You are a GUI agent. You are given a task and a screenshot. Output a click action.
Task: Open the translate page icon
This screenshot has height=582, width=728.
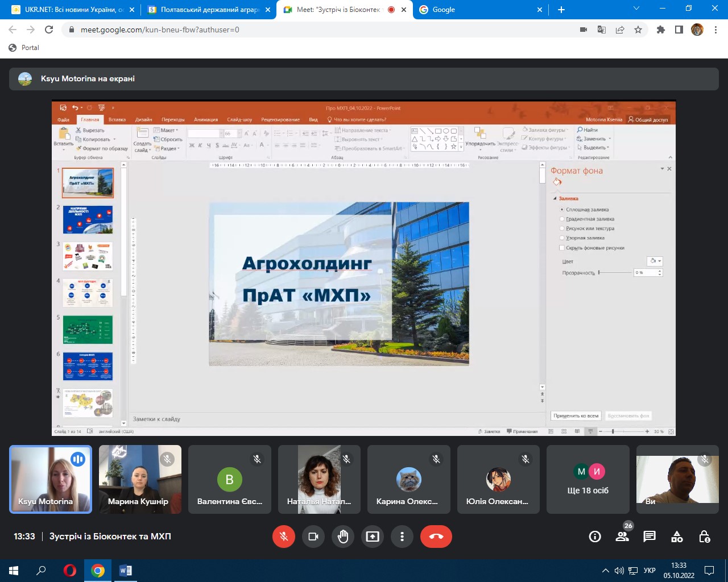[602, 30]
